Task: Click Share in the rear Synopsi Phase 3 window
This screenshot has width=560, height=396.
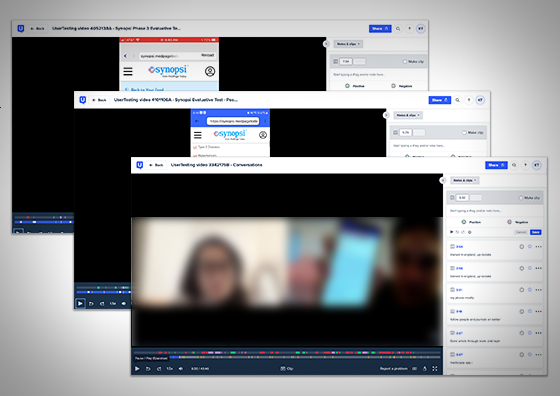Action: 380,29
